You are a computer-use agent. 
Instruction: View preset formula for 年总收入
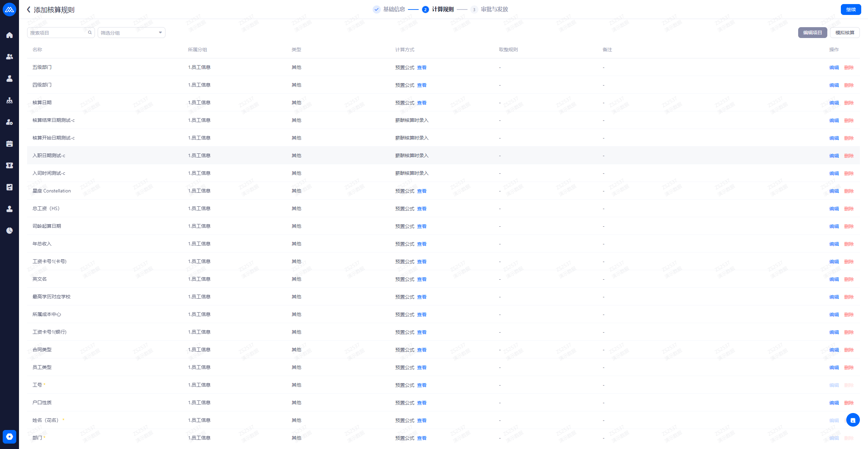[421, 244]
